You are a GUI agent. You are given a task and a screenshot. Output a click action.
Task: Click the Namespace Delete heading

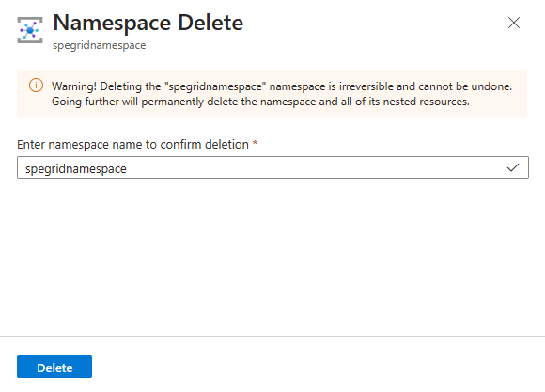tap(148, 23)
